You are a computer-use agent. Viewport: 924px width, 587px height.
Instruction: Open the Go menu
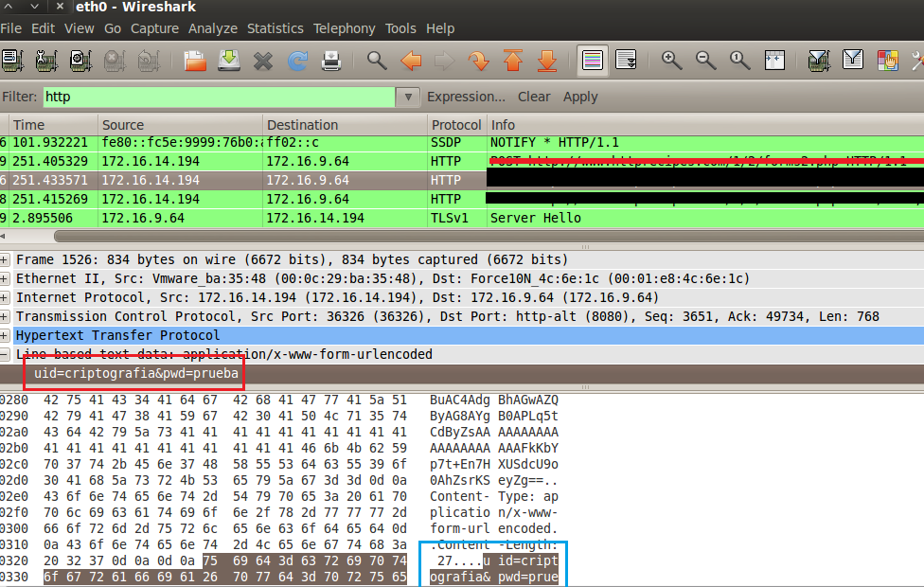tap(113, 28)
